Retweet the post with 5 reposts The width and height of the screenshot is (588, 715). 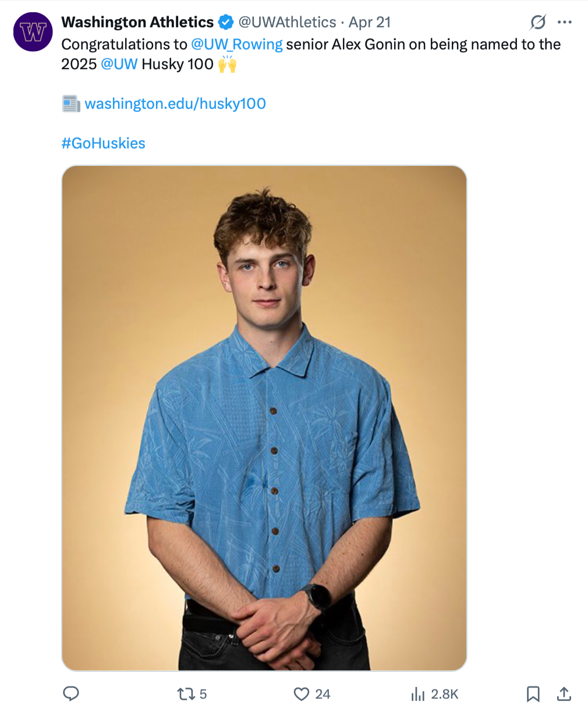(x=192, y=693)
